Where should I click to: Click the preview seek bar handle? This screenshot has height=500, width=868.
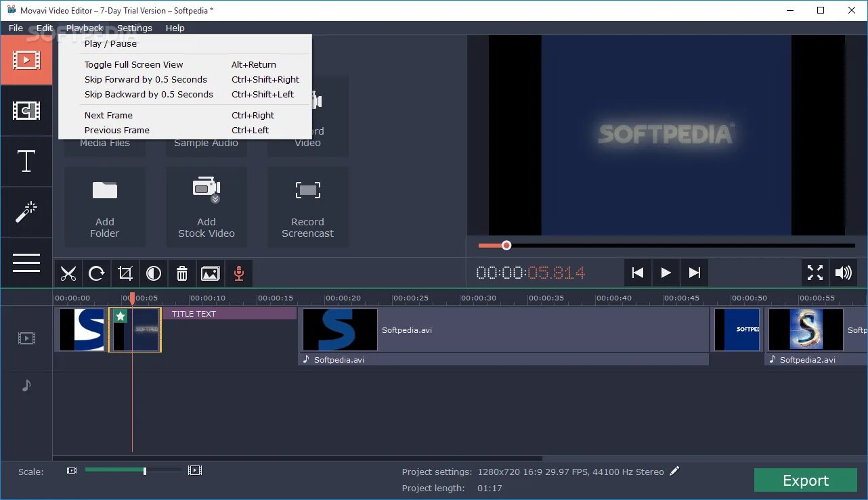(x=506, y=246)
